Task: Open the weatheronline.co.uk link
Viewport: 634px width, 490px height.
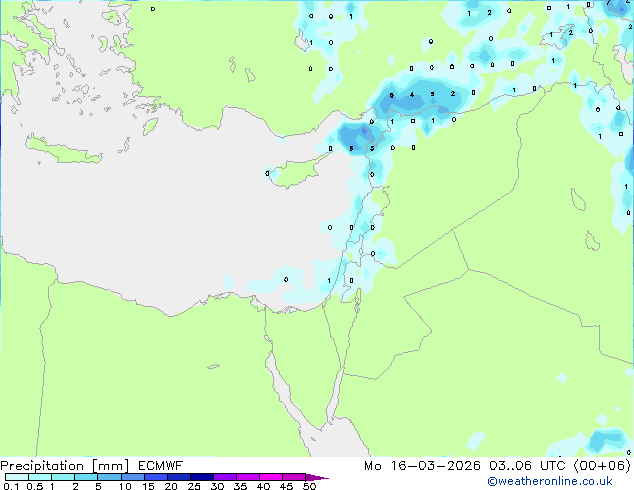Action: 550,481
